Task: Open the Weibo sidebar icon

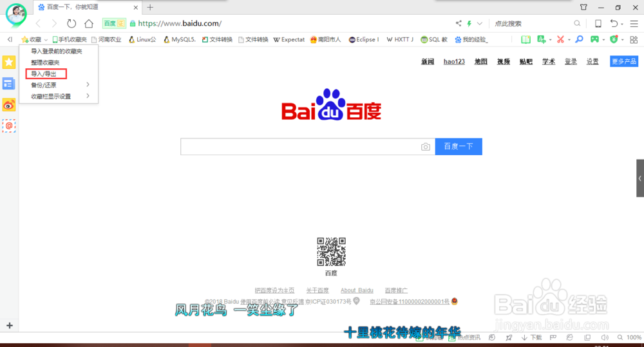Action: [x=9, y=105]
